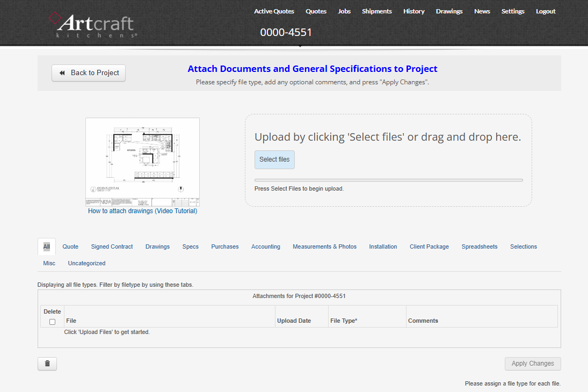Click the Select files upload button
The width and height of the screenshot is (588, 392).
(274, 159)
